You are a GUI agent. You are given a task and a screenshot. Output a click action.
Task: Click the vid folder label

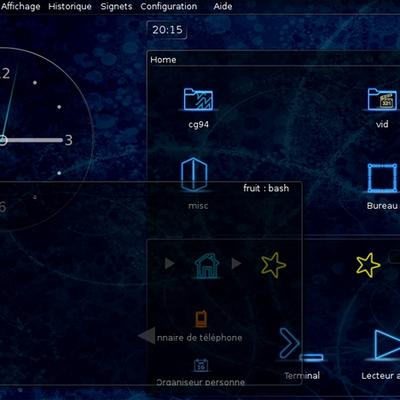(382, 124)
